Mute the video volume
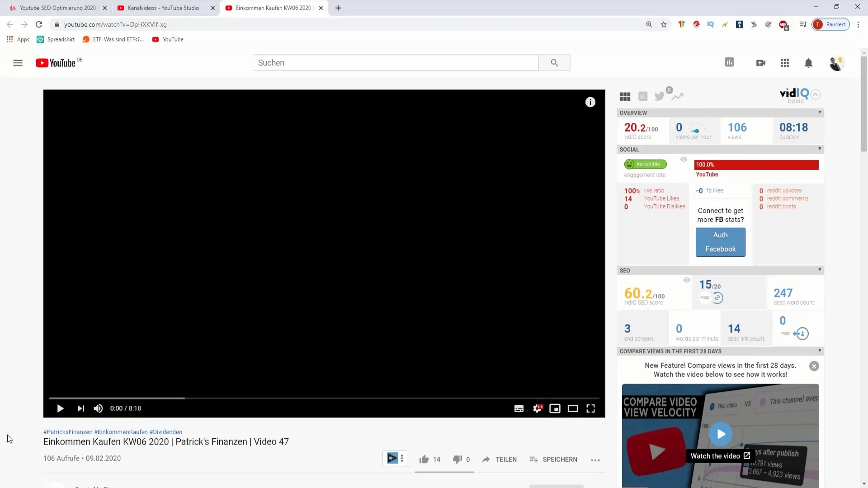Viewport: 868px width, 488px height. click(98, 408)
